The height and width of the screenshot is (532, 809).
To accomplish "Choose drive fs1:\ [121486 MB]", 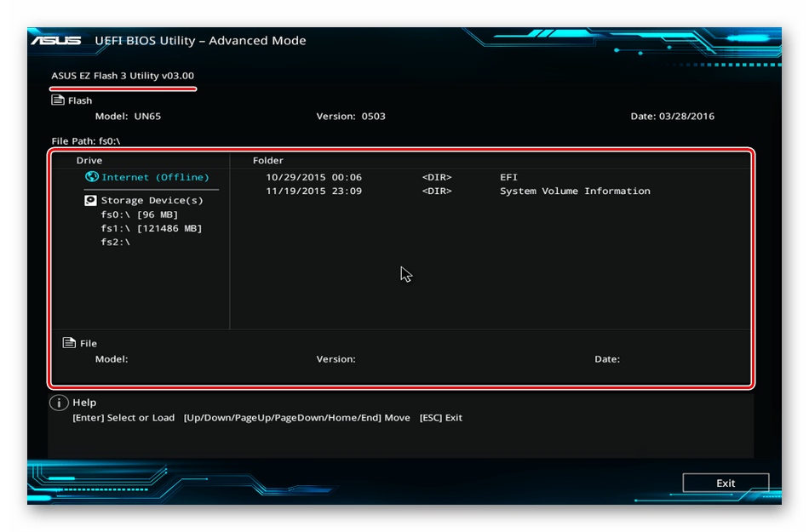I will point(151,228).
